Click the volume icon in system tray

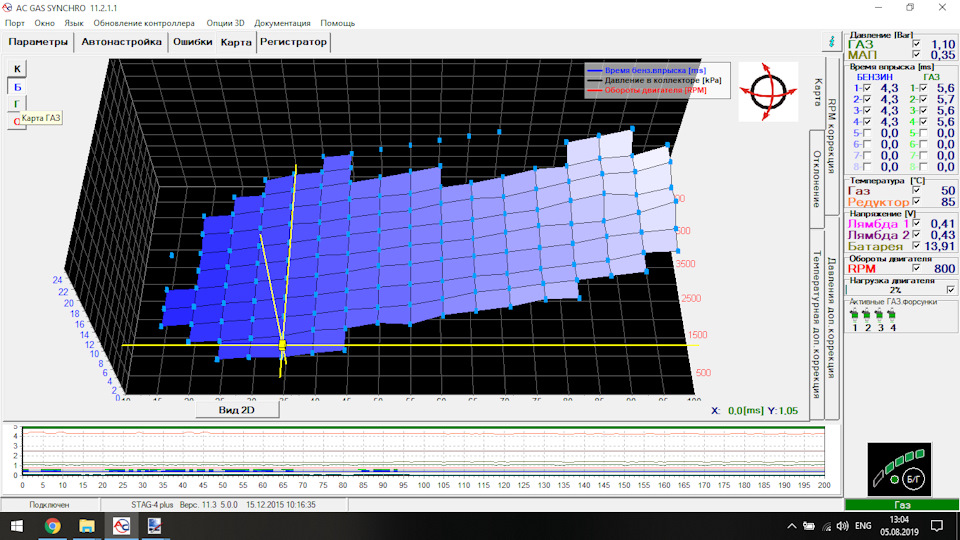842,526
